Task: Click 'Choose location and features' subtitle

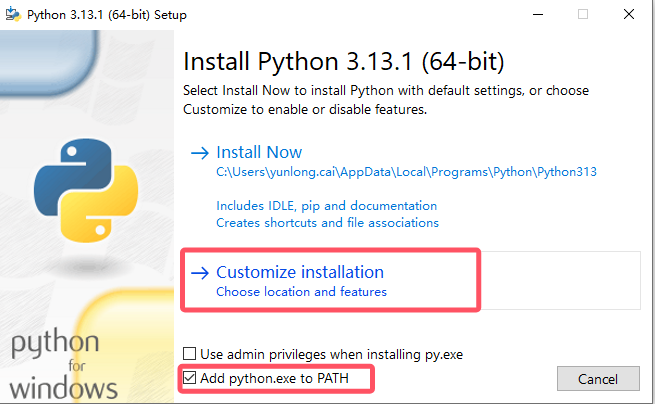Action: pyautogui.click(x=301, y=292)
